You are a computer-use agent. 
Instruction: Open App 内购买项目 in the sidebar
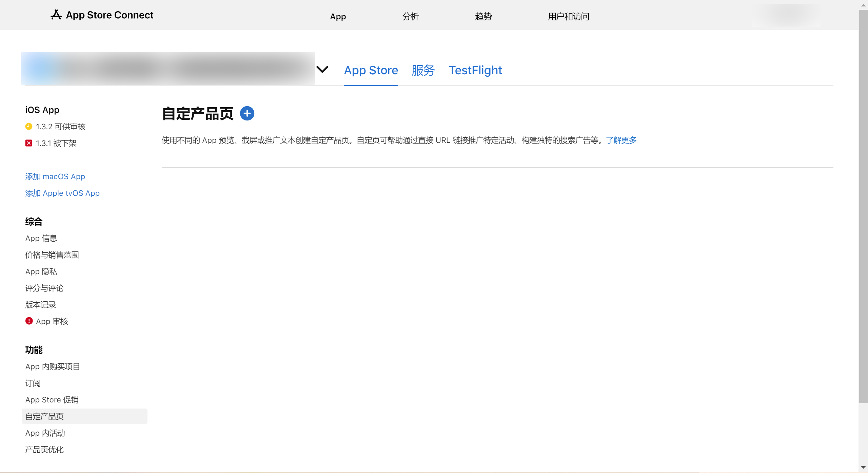click(x=53, y=366)
